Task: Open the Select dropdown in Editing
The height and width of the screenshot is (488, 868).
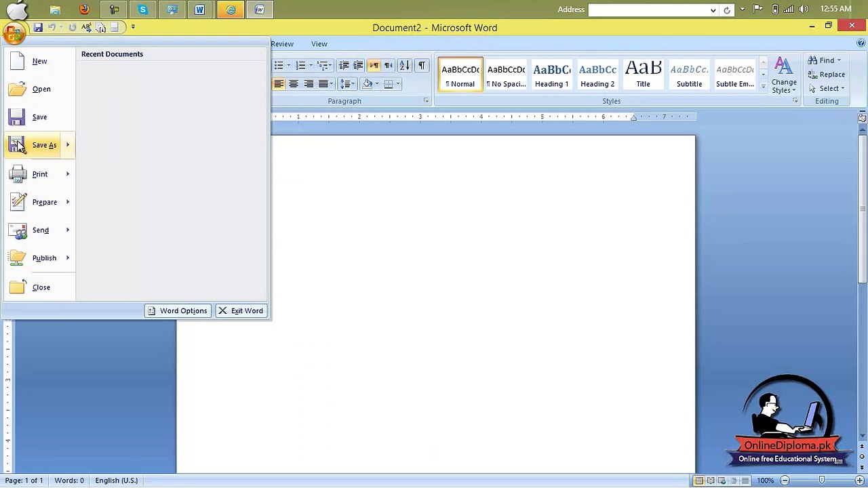Action: 826,89
